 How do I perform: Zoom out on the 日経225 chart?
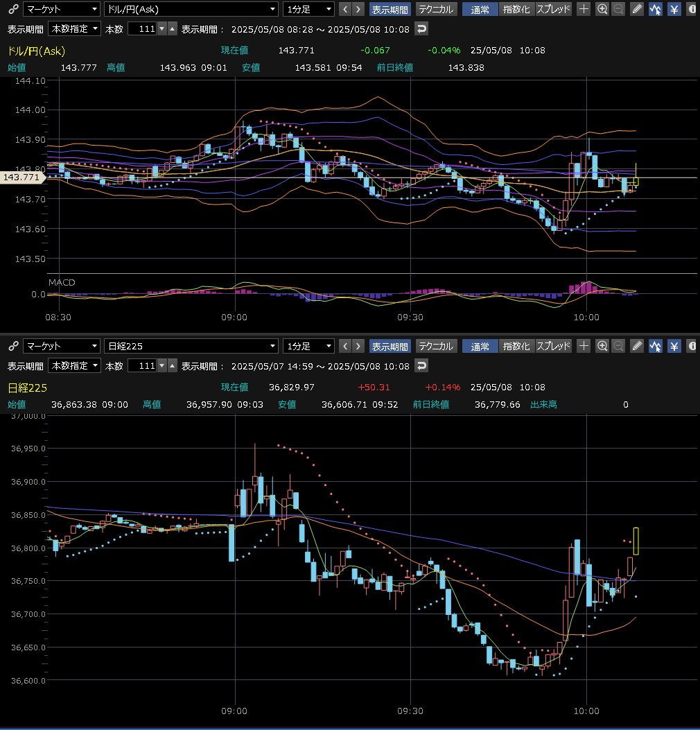(618, 346)
